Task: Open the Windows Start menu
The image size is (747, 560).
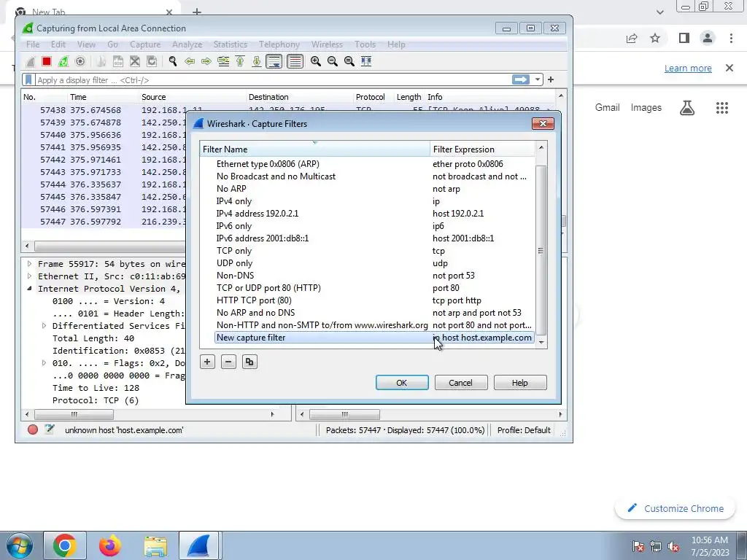Action: coord(19,545)
